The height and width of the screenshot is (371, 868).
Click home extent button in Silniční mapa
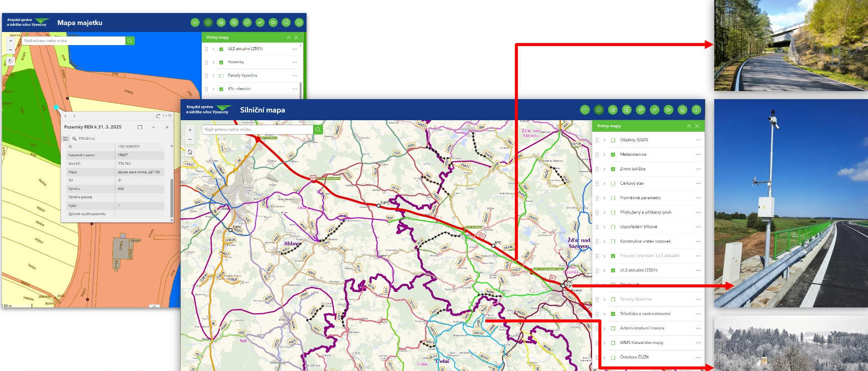190,152
